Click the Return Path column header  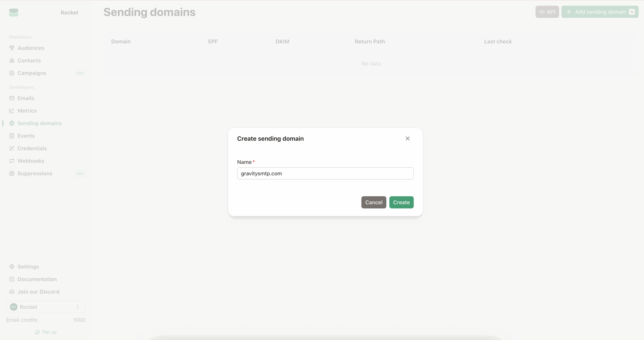click(370, 41)
